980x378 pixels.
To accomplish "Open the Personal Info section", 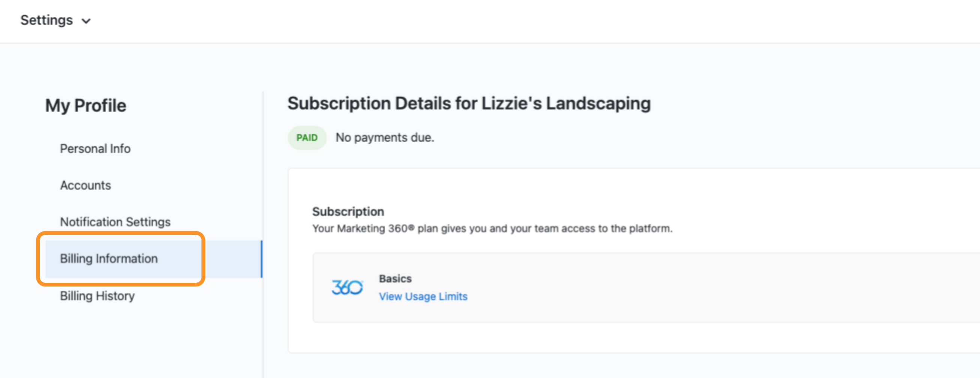I will click(95, 149).
